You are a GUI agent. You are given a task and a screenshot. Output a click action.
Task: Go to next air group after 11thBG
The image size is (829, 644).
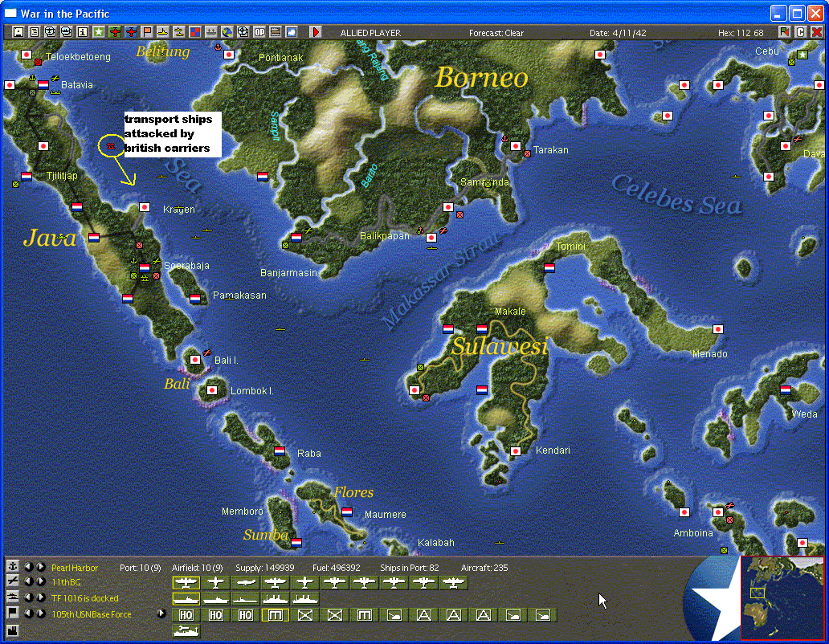coord(40,581)
